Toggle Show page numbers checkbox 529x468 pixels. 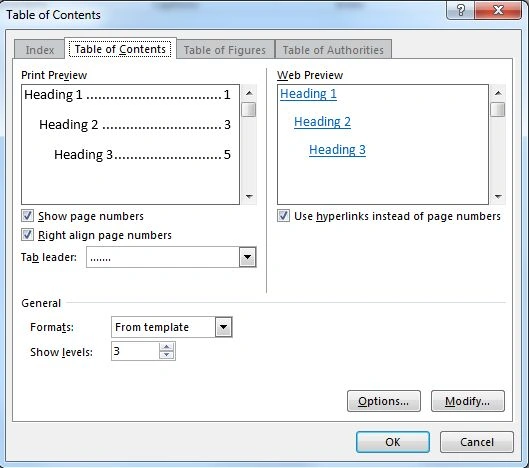pyautogui.click(x=27, y=216)
